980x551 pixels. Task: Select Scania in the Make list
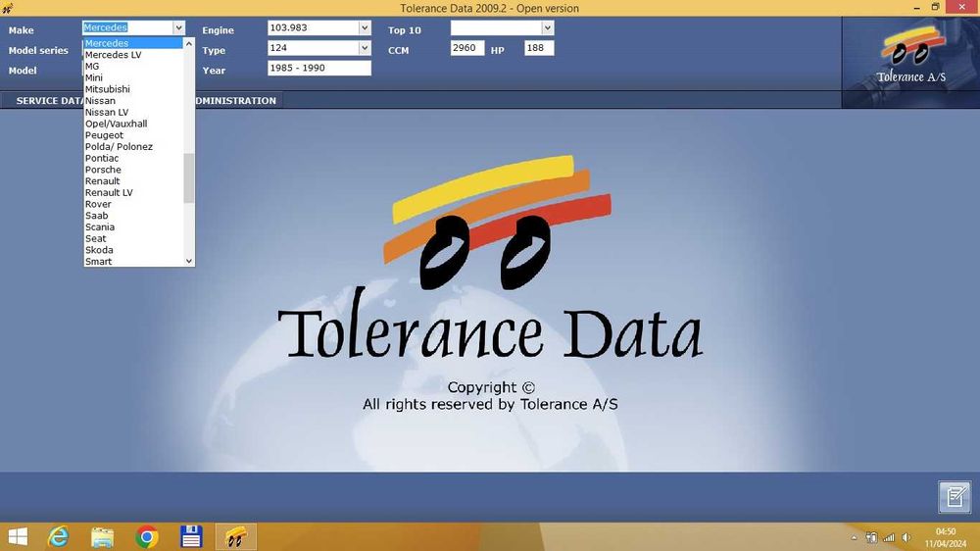[133, 227]
